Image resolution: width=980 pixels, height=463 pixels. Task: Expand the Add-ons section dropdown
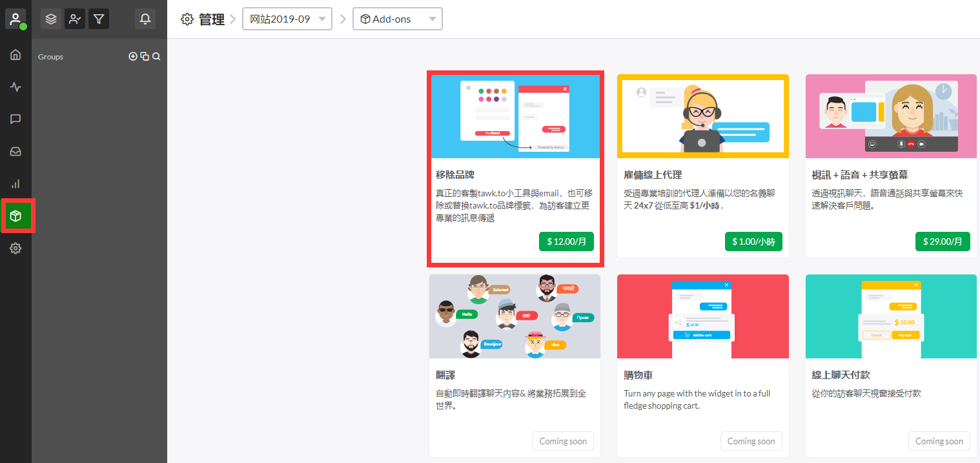click(x=397, y=19)
